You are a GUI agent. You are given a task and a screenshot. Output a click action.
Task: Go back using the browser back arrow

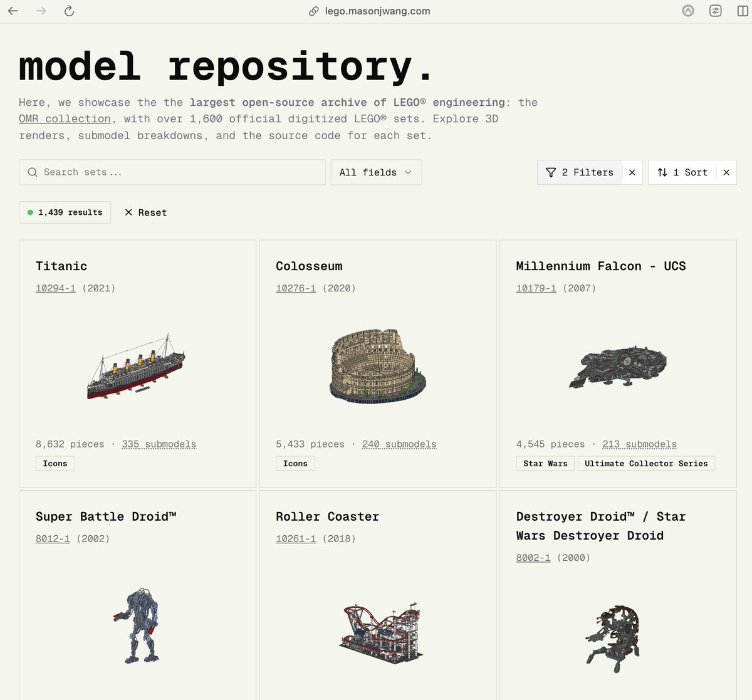coord(13,11)
